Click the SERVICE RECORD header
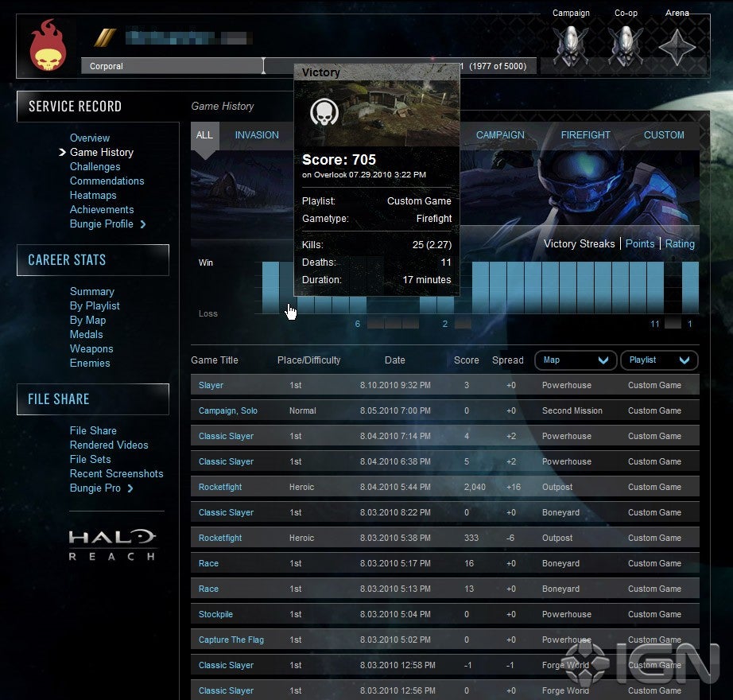The height and width of the screenshot is (700, 733). pyautogui.click(x=98, y=106)
